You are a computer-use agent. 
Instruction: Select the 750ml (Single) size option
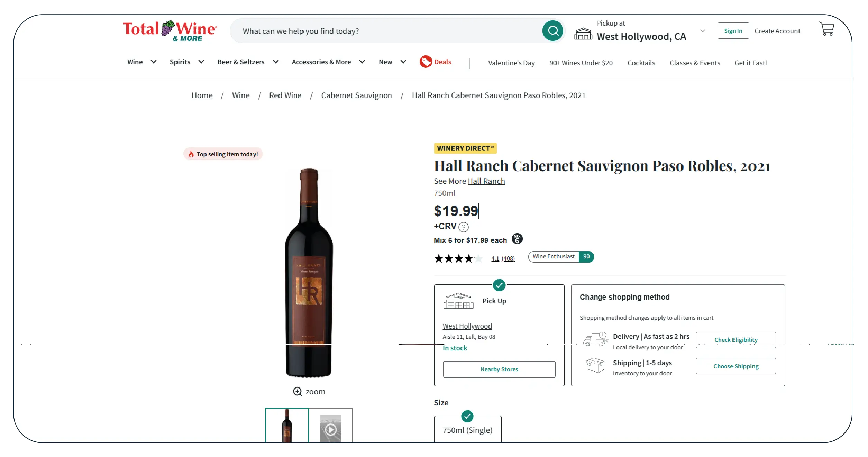tap(467, 430)
